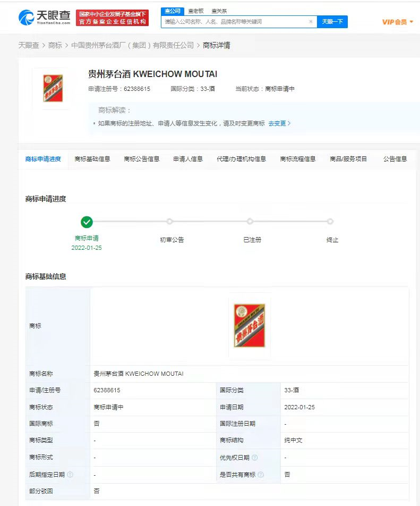Clear the search box with the x icon

(x=311, y=22)
